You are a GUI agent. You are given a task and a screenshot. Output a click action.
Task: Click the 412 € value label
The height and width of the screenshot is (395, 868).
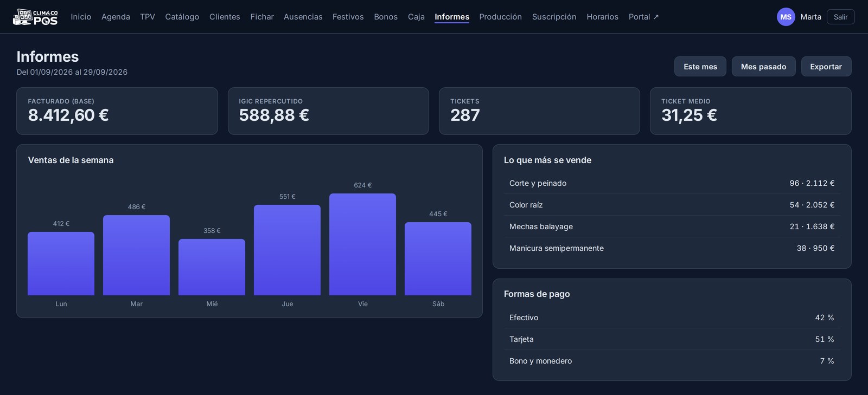[x=61, y=224]
